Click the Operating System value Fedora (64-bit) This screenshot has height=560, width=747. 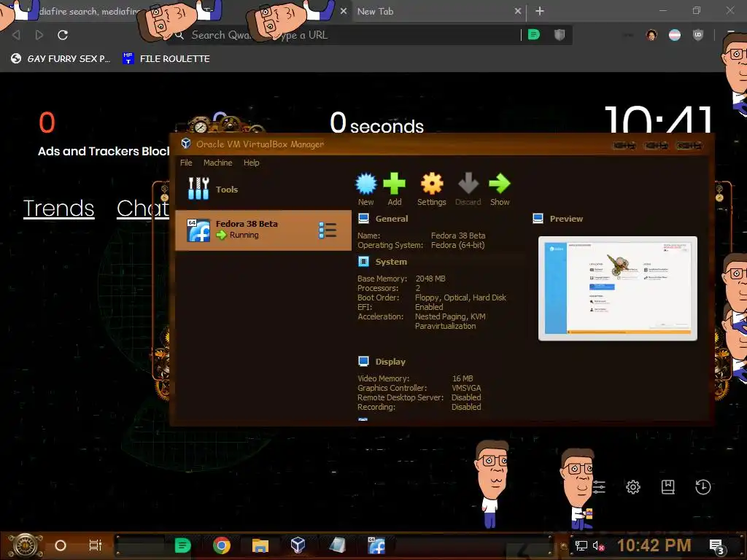[x=458, y=245]
